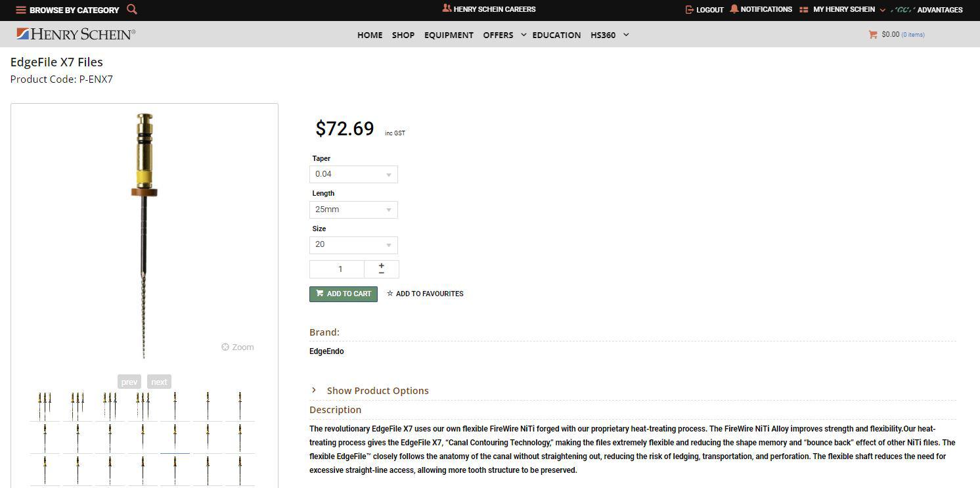Screen dimensions: 980x488
Task: Click Add to Favourites star link
Action: (425, 294)
